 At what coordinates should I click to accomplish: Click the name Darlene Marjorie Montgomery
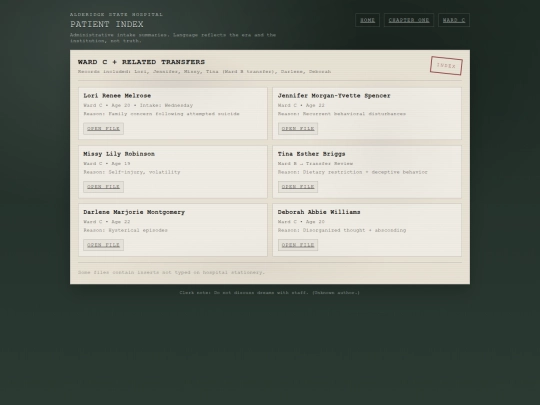coord(134,212)
